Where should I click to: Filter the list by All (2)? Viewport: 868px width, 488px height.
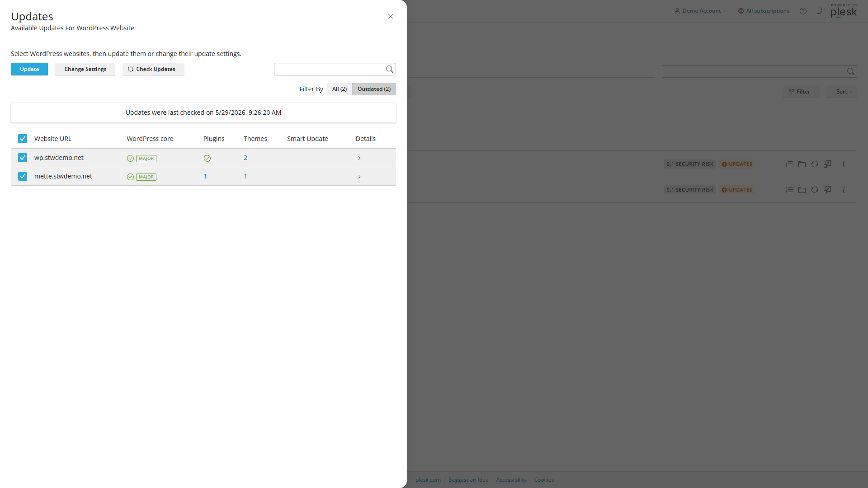click(340, 89)
